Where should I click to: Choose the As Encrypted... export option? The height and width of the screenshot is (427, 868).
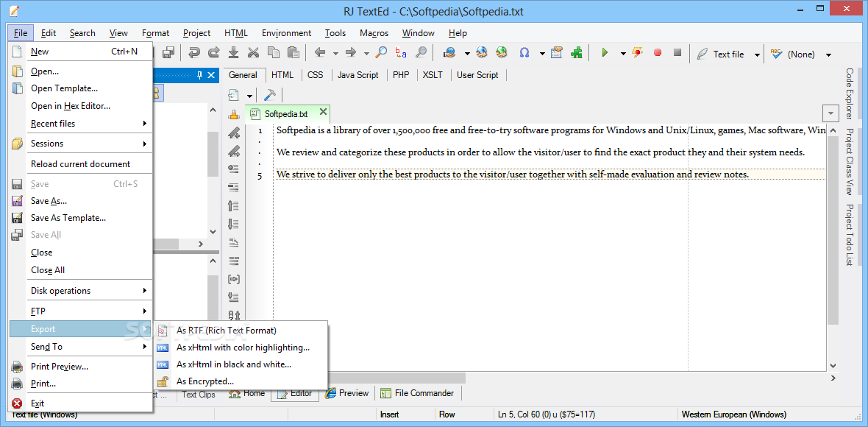[x=241, y=381]
